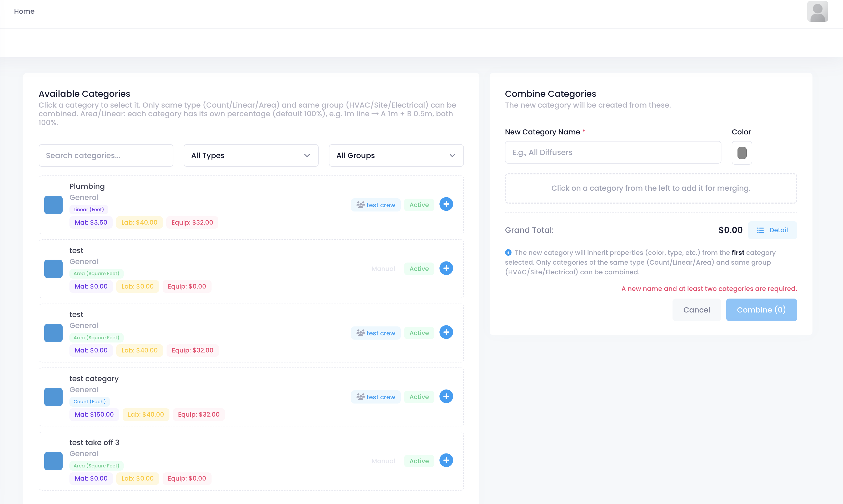Click the Plumbing row crew icon
Screen dimensions: 843x504
pyautogui.click(x=360, y=205)
